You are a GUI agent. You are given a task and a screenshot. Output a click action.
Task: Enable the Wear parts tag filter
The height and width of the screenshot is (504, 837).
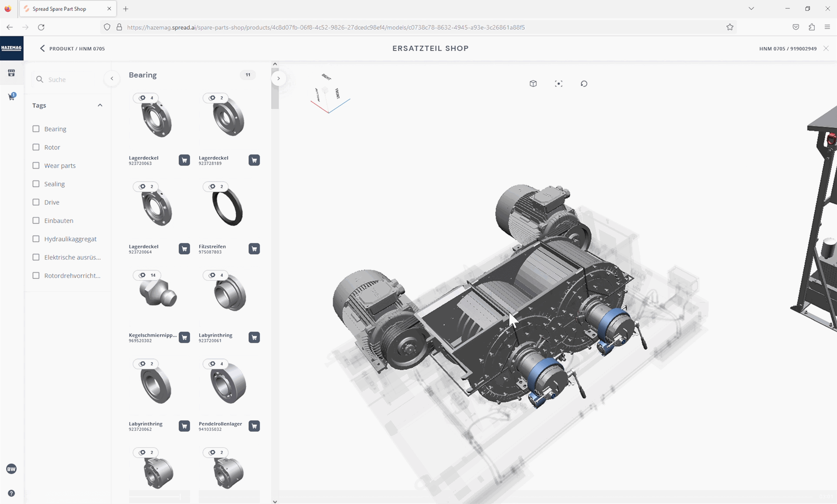(x=36, y=166)
